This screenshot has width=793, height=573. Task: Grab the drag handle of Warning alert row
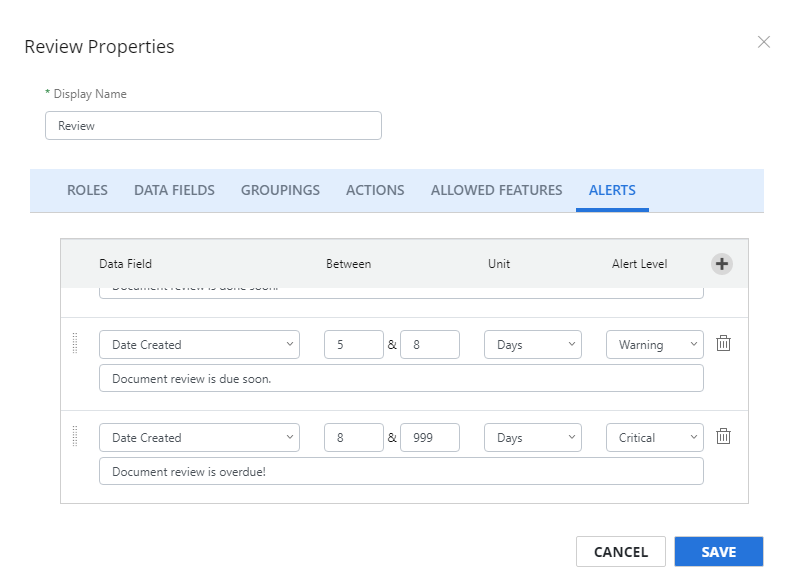pos(75,343)
